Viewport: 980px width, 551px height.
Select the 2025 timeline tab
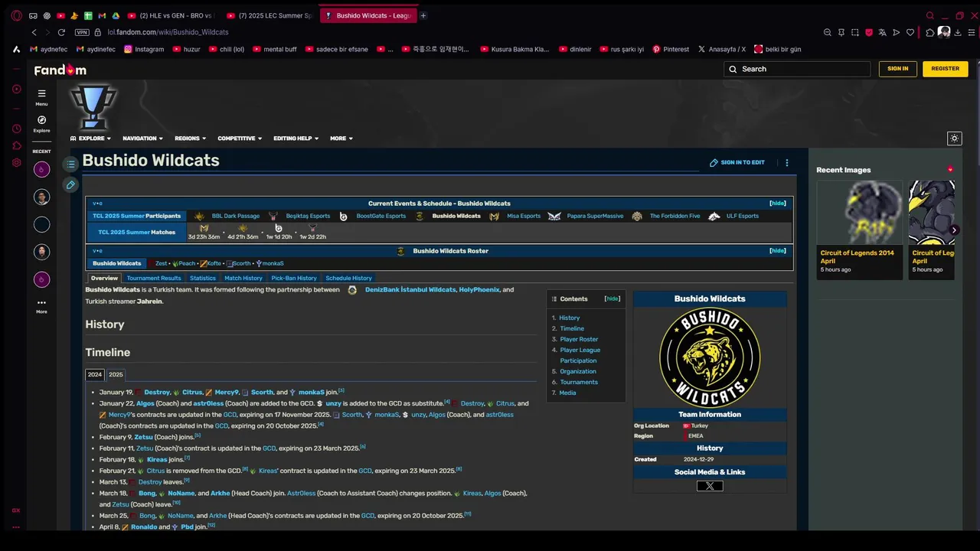[116, 374]
